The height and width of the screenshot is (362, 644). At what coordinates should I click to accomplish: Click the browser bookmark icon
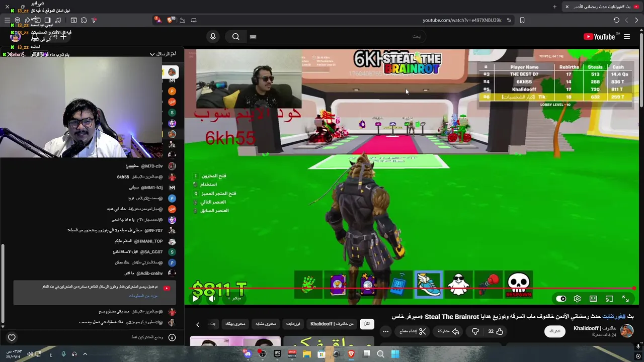coord(522,20)
